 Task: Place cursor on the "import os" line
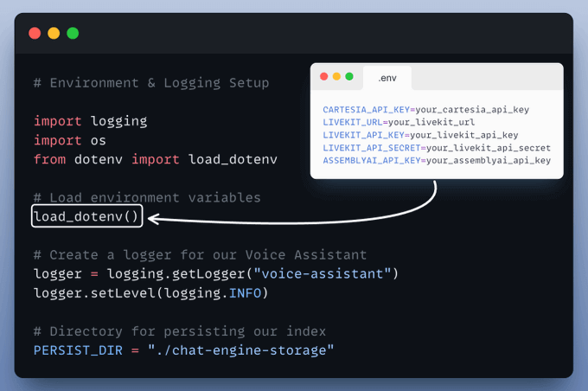click(69, 140)
